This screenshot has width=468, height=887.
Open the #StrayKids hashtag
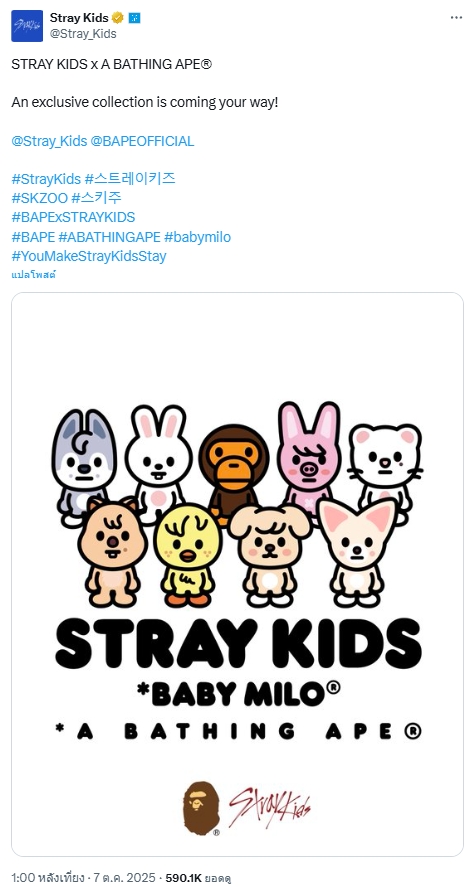[x=46, y=179]
